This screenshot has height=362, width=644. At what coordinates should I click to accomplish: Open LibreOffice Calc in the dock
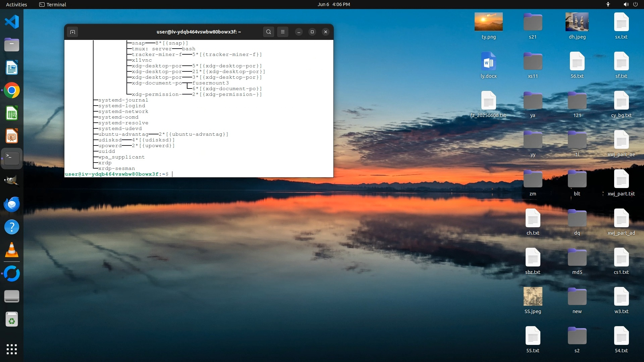pos(12,113)
